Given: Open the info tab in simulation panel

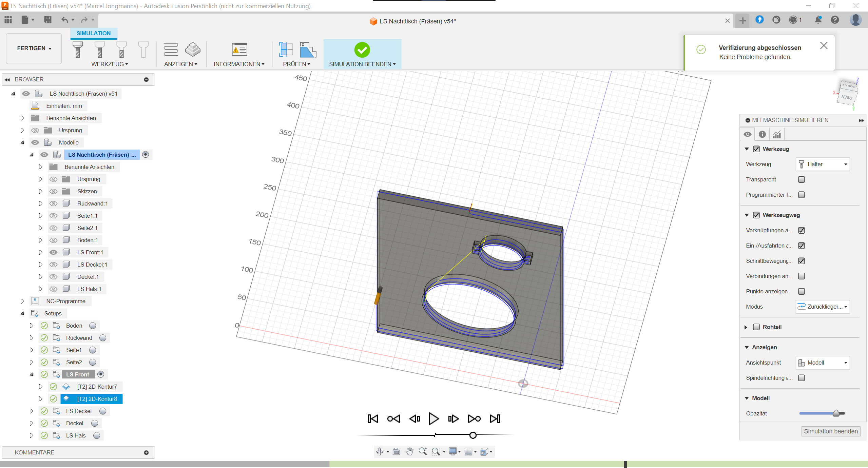Looking at the screenshot, I should coord(762,134).
